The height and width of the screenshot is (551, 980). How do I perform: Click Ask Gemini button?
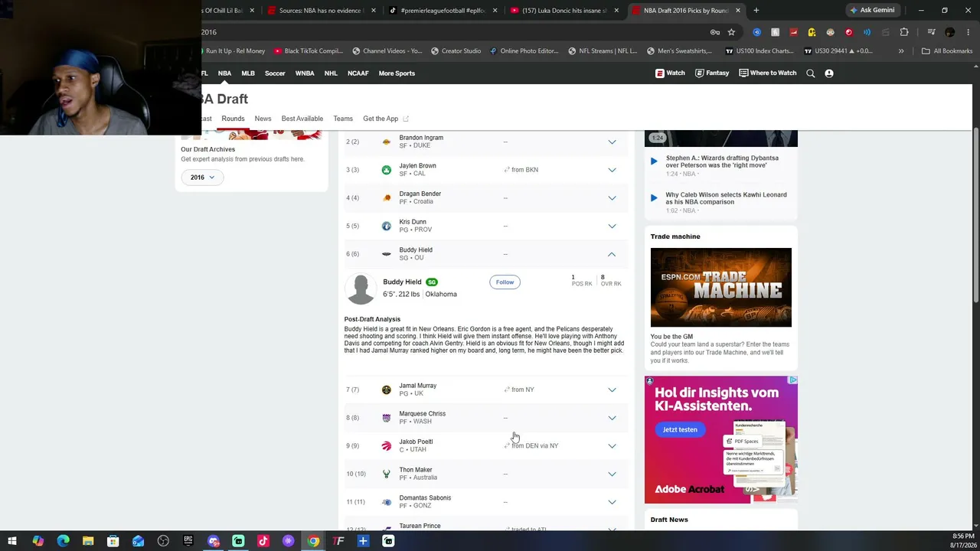tap(872, 11)
